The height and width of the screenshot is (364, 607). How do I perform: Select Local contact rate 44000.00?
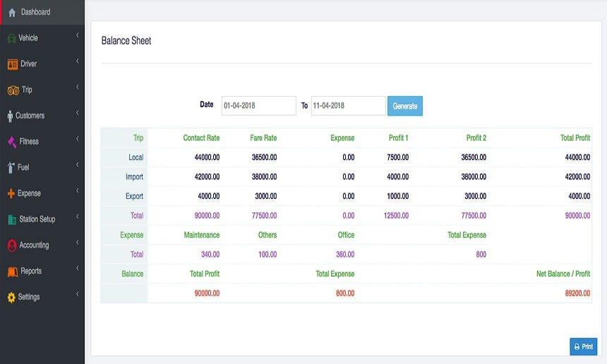[x=207, y=157]
